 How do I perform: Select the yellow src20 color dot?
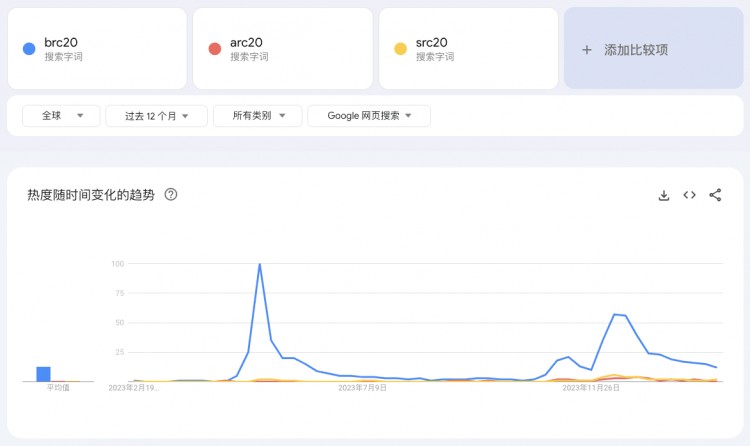coord(400,49)
